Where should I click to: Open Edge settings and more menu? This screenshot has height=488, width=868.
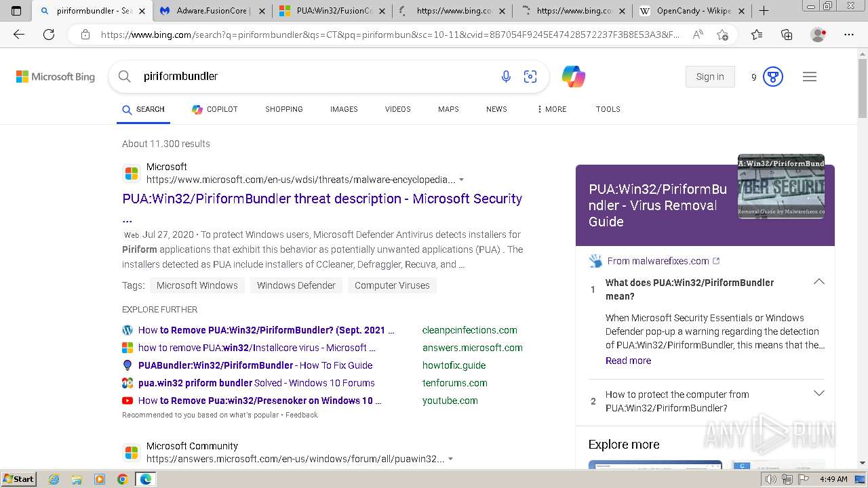click(x=849, y=35)
